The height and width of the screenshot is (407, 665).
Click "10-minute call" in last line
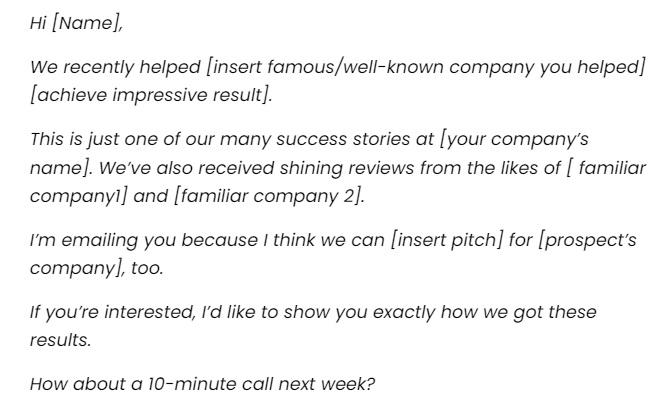tap(210, 384)
